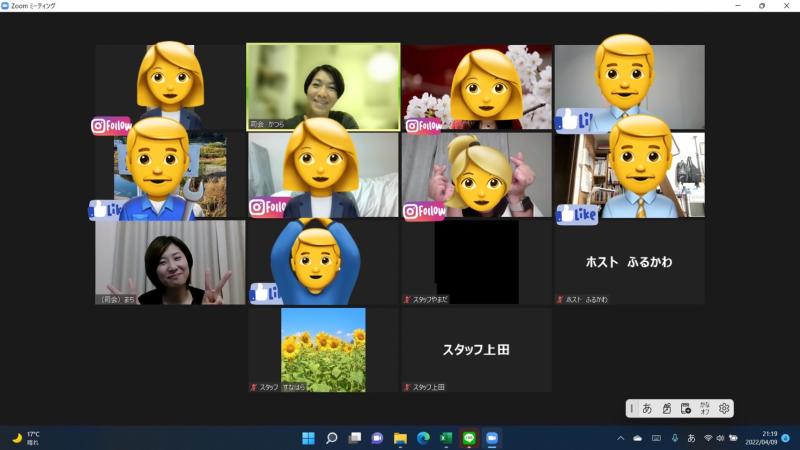800x450 pixels.
Task: Open the Teams Chat taskbar icon
Action: [x=377, y=438]
